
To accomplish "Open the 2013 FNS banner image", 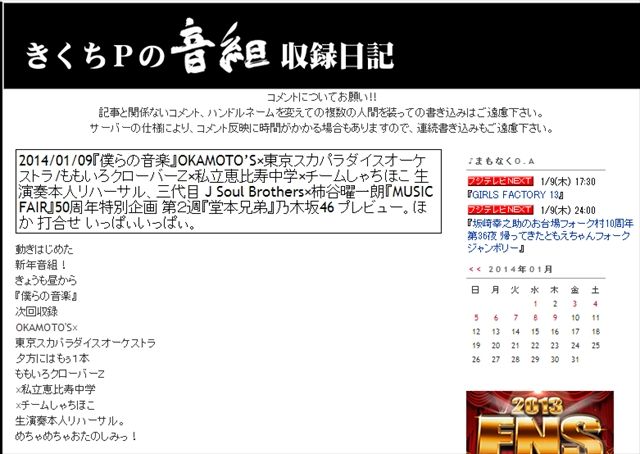I will [x=540, y=422].
